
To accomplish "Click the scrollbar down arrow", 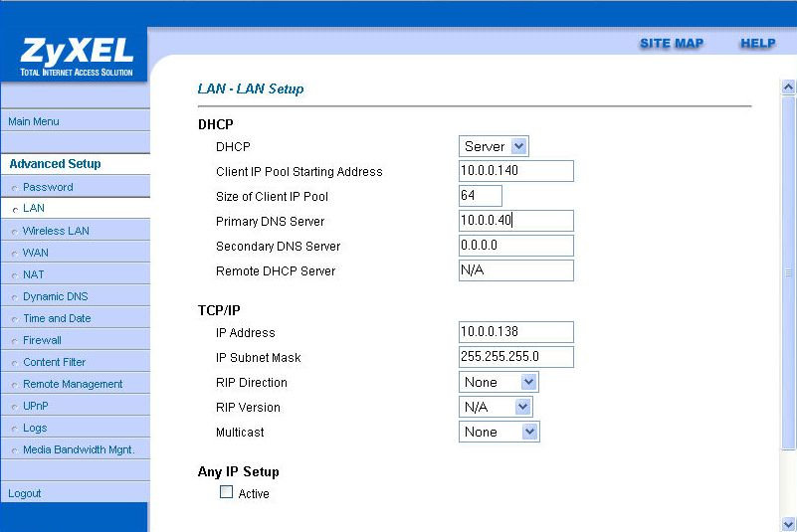I will click(789, 523).
